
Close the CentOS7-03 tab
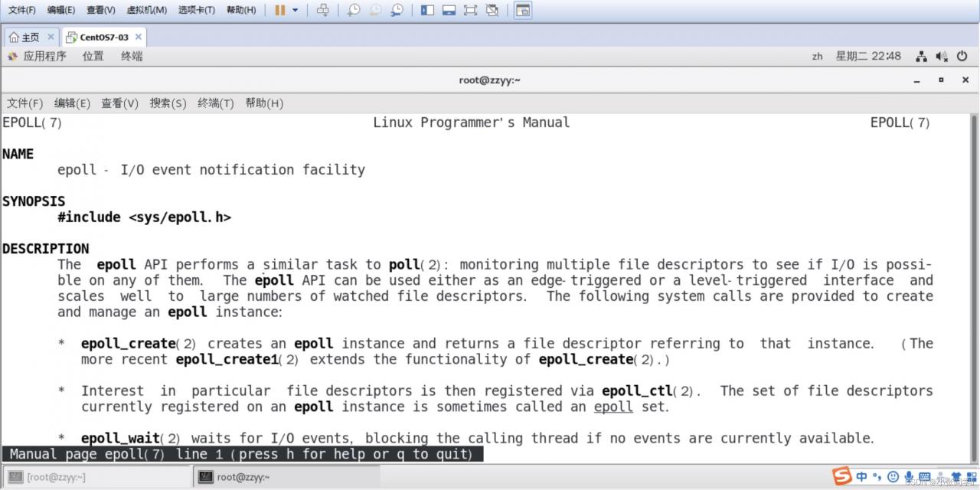pos(139,37)
